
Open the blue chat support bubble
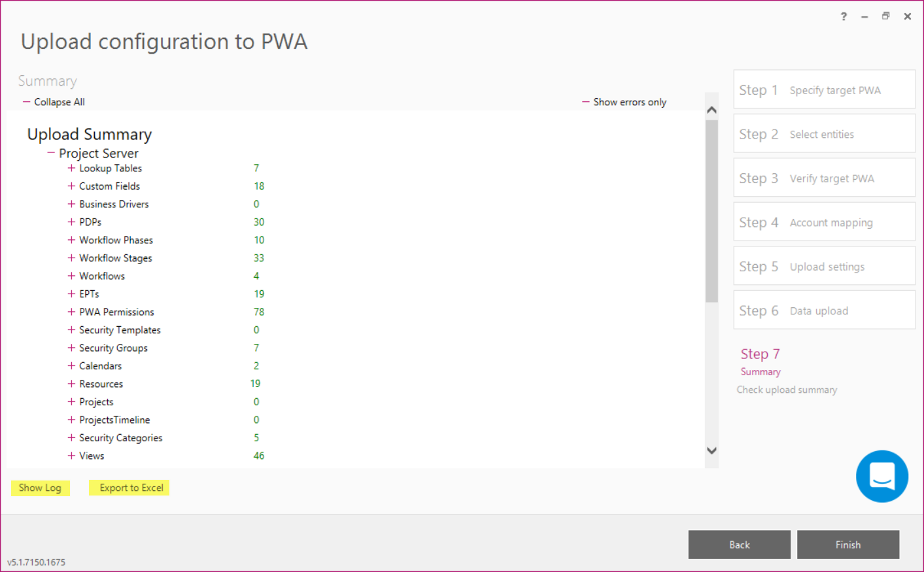881,476
